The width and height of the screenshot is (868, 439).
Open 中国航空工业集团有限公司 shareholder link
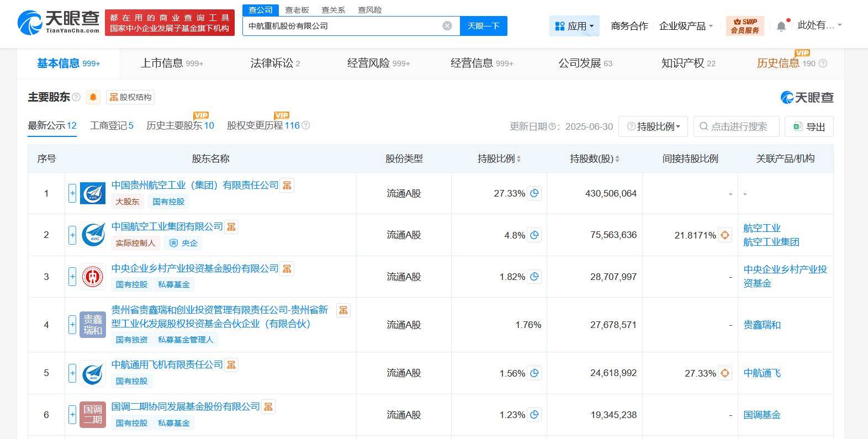(x=167, y=226)
